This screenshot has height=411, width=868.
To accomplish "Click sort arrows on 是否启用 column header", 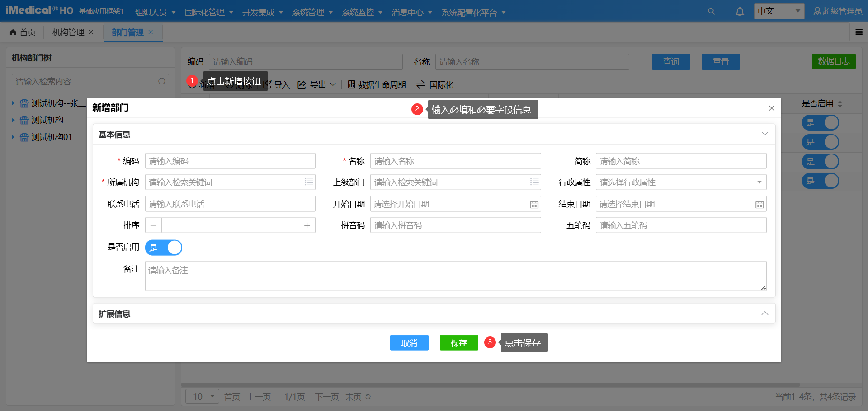I will [840, 104].
